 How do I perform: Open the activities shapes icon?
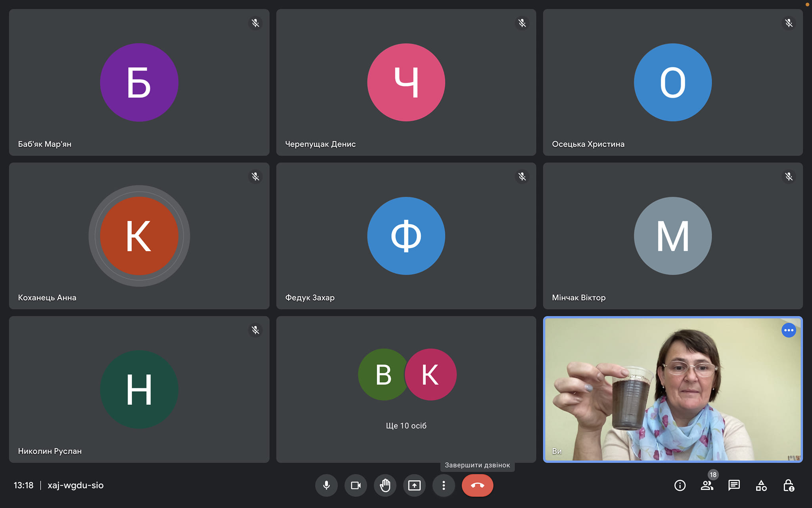761,485
